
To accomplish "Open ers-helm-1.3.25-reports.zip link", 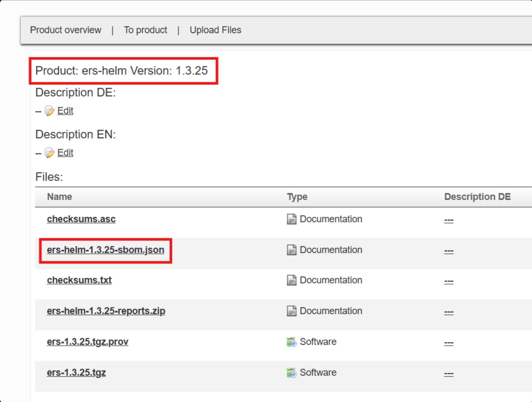I will tap(106, 311).
